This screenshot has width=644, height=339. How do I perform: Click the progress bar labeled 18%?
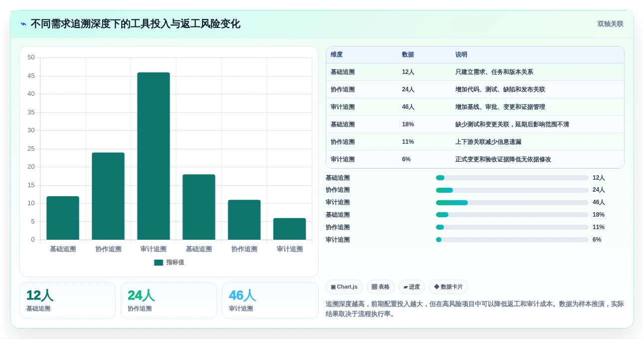pos(512,215)
